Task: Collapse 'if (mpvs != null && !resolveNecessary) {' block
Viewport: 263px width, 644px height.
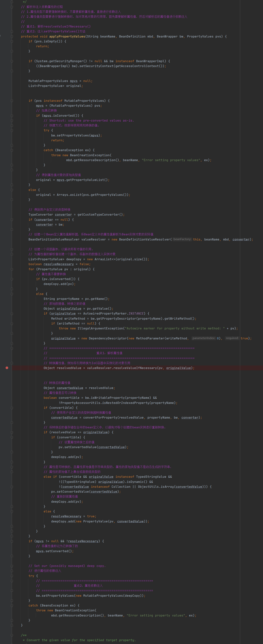Action: (12, 541)
